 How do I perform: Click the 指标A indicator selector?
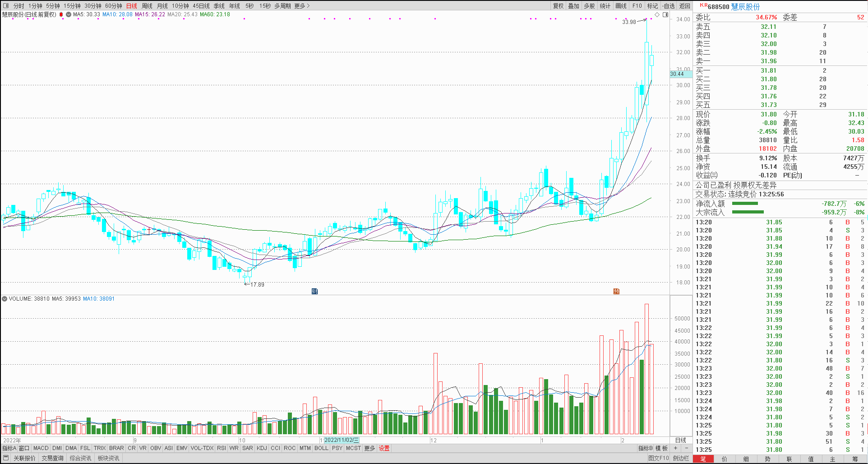9,448
